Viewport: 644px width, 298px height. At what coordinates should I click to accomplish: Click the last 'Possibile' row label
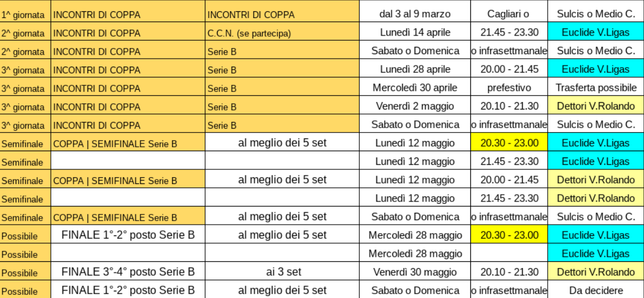tap(25, 291)
